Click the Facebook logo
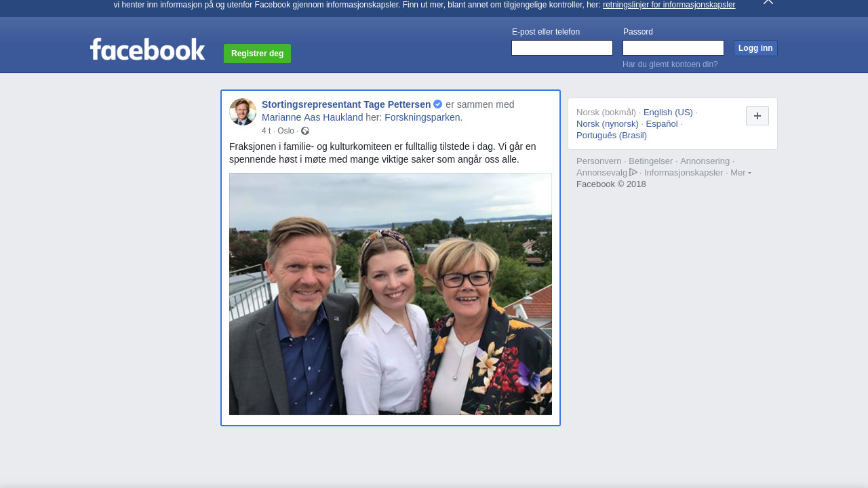The width and height of the screenshot is (868, 488). click(147, 49)
